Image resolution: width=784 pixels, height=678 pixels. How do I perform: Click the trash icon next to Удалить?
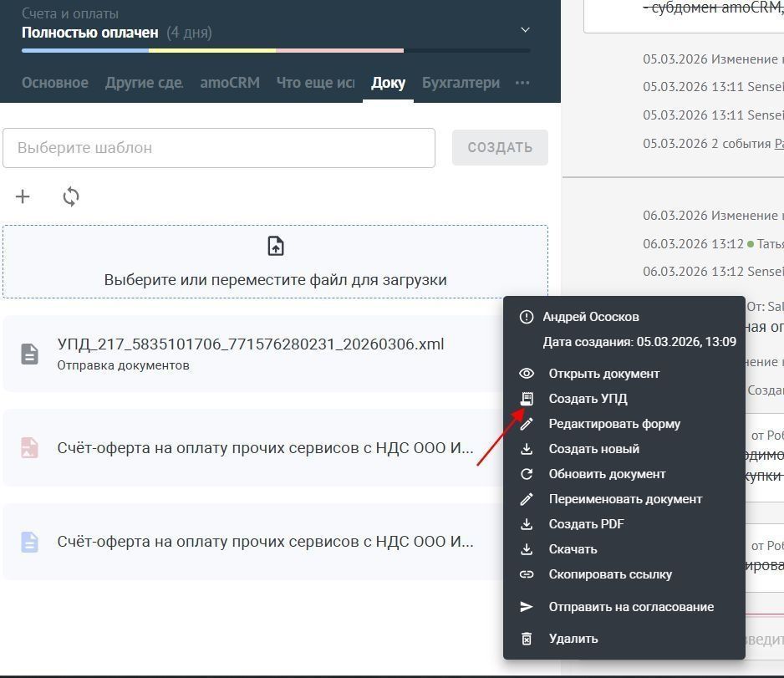click(x=527, y=639)
